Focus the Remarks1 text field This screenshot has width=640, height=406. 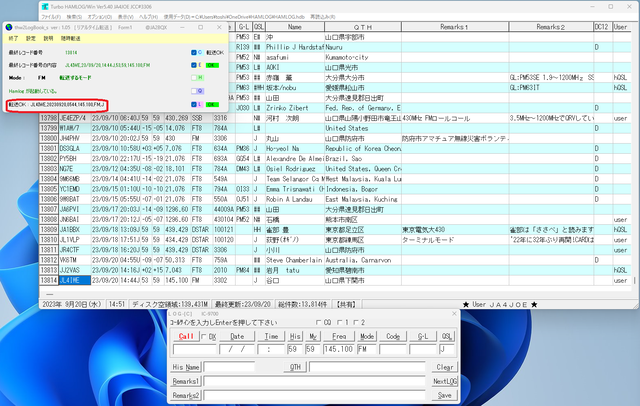click(314, 381)
